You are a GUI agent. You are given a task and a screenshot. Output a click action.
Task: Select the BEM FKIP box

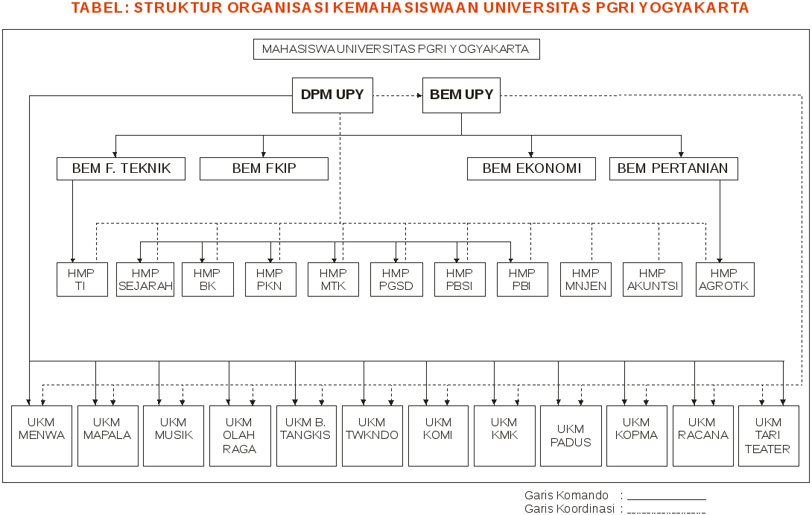click(264, 169)
